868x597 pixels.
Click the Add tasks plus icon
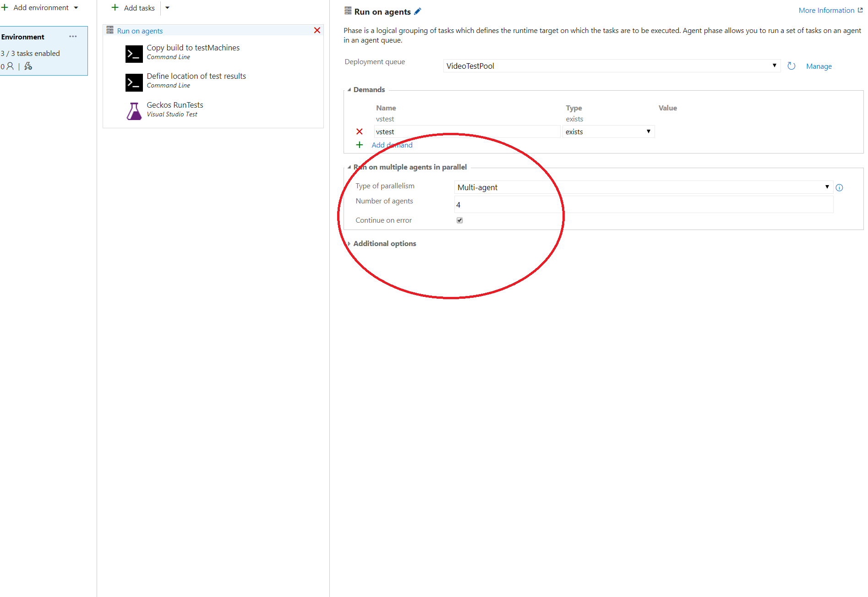115,7
